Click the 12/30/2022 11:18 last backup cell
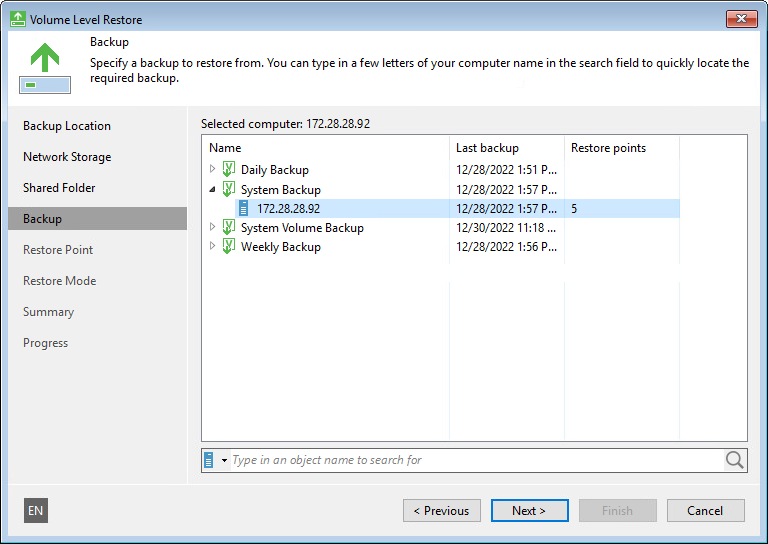 [x=506, y=228]
